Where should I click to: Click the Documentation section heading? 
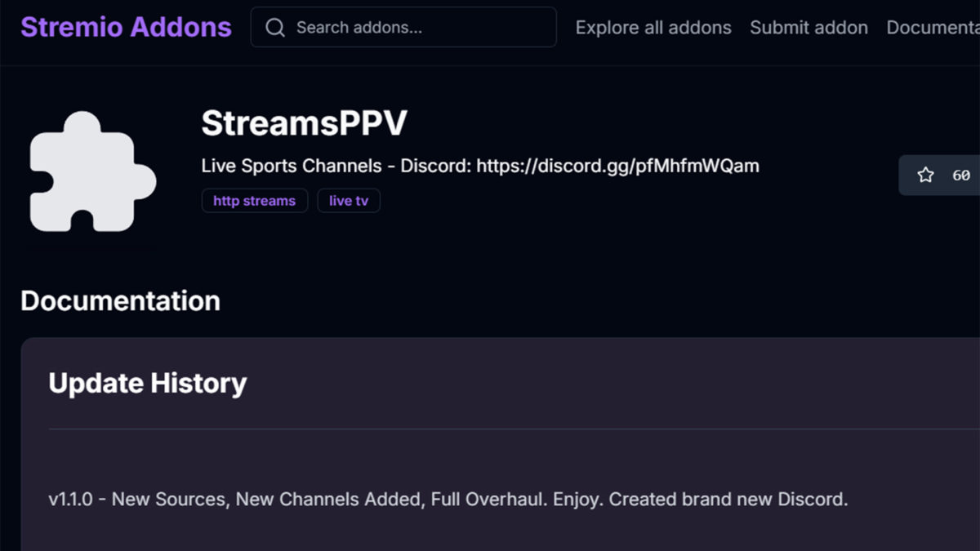click(120, 300)
